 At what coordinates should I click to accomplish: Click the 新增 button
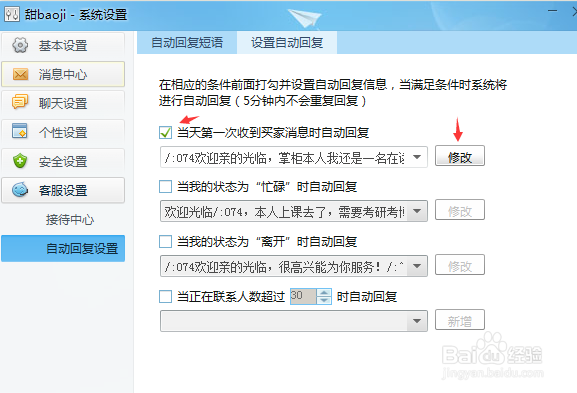coord(460,320)
